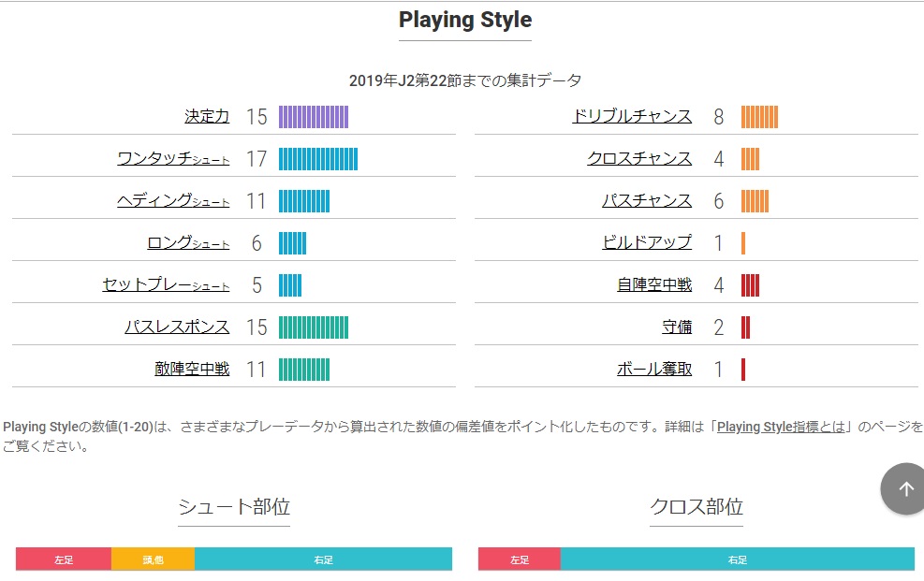Open the パスレスポンス link
This screenshot has width=924, height=581.
point(177,327)
